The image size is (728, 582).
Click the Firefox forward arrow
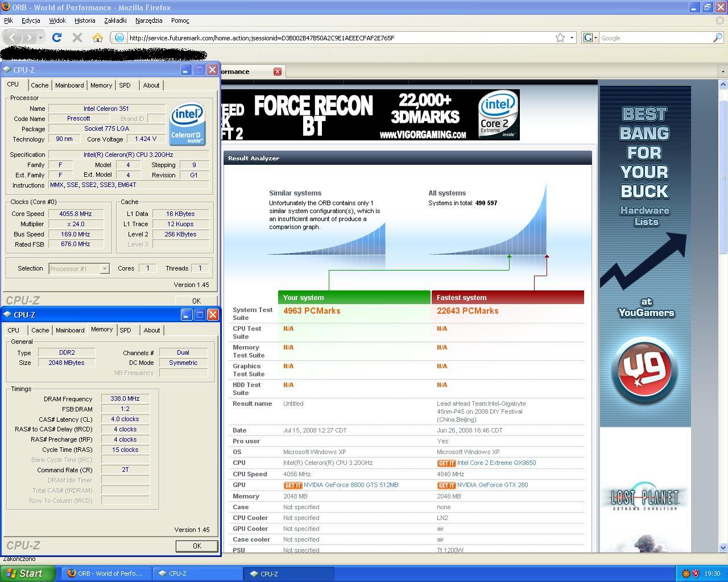(x=29, y=38)
